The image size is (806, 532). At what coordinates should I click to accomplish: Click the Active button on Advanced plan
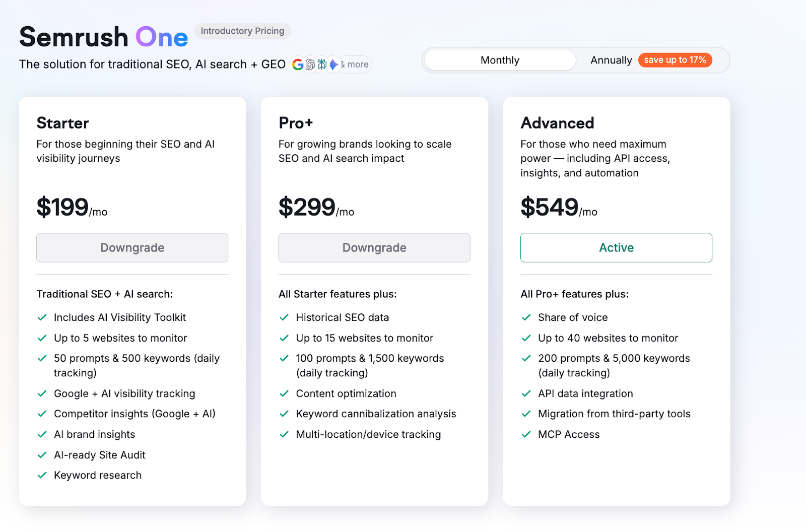[x=616, y=247]
